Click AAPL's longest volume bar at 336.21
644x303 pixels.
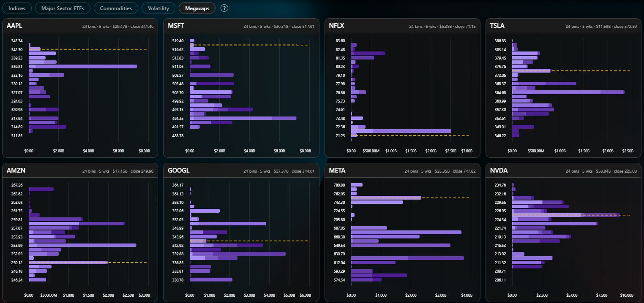[83, 66]
